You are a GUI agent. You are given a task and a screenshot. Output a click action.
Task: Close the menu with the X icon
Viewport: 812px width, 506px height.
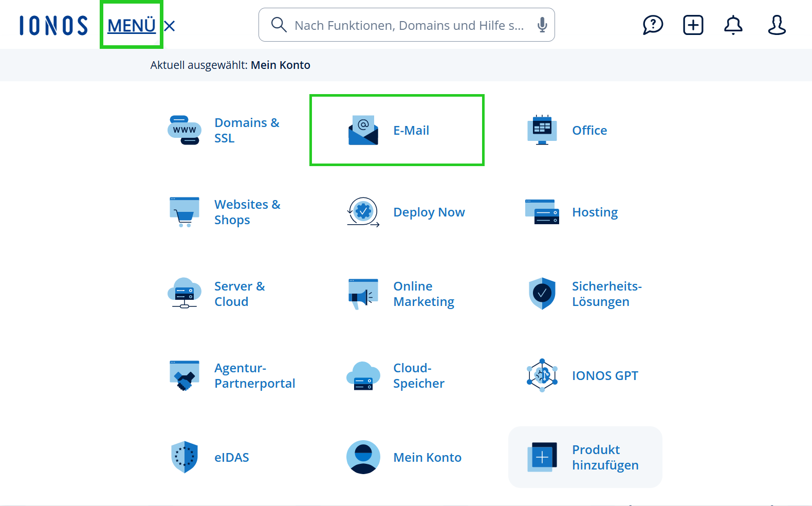point(170,26)
